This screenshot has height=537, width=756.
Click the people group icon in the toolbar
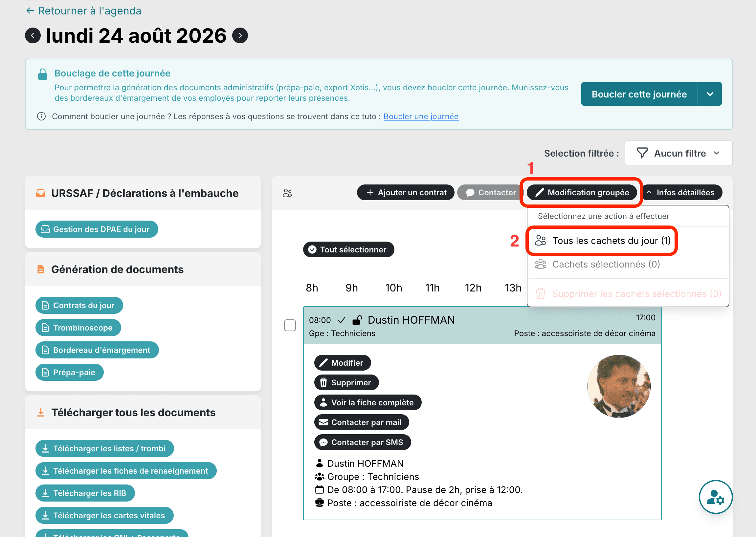point(287,193)
